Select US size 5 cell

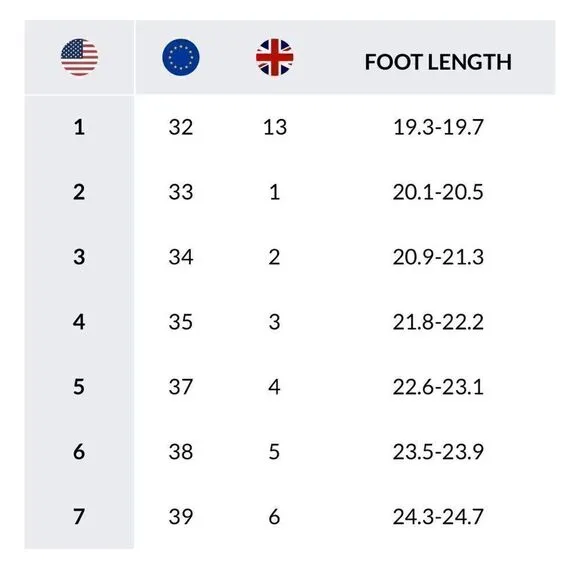(x=79, y=387)
